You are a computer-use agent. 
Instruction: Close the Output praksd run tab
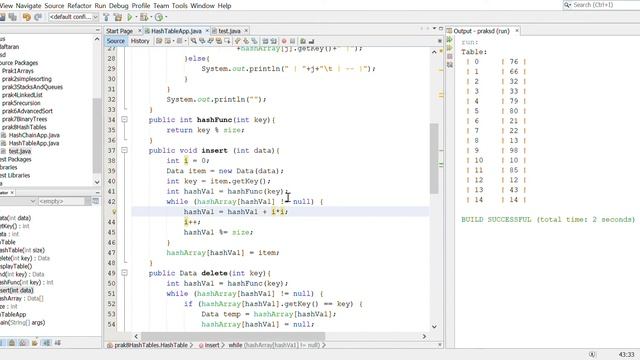tap(517, 31)
